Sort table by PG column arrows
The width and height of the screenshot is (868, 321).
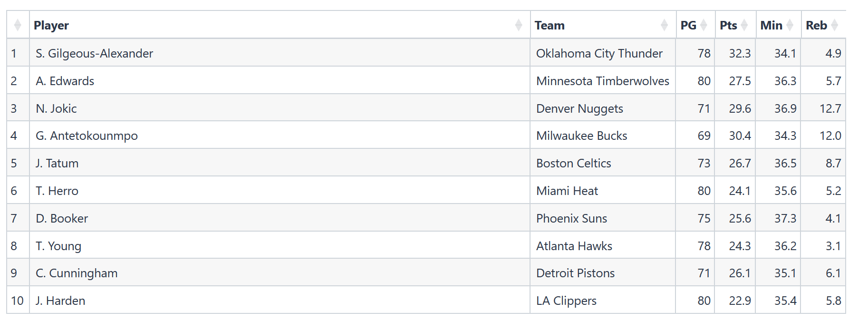point(704,25)
